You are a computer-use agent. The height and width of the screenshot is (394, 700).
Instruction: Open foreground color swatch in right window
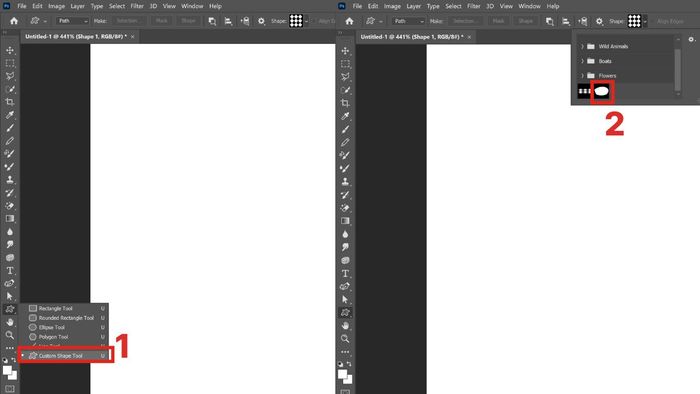(342, 374)
